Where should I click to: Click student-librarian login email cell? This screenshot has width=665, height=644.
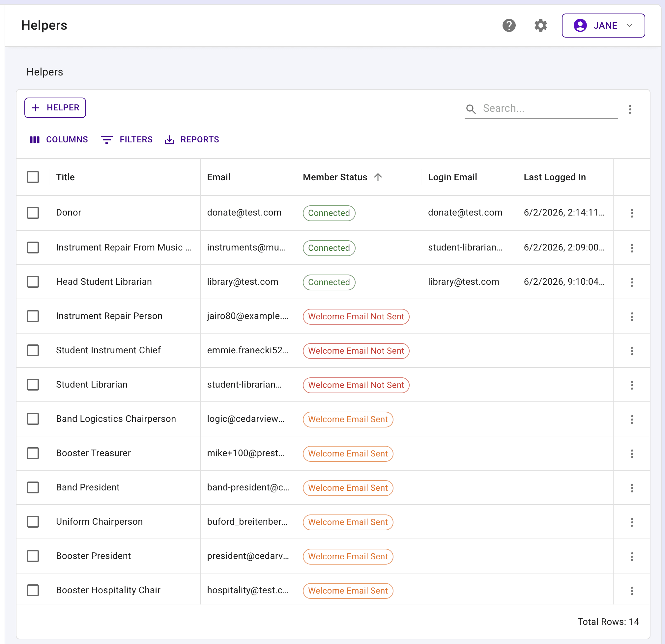click(x=465, y=248)
